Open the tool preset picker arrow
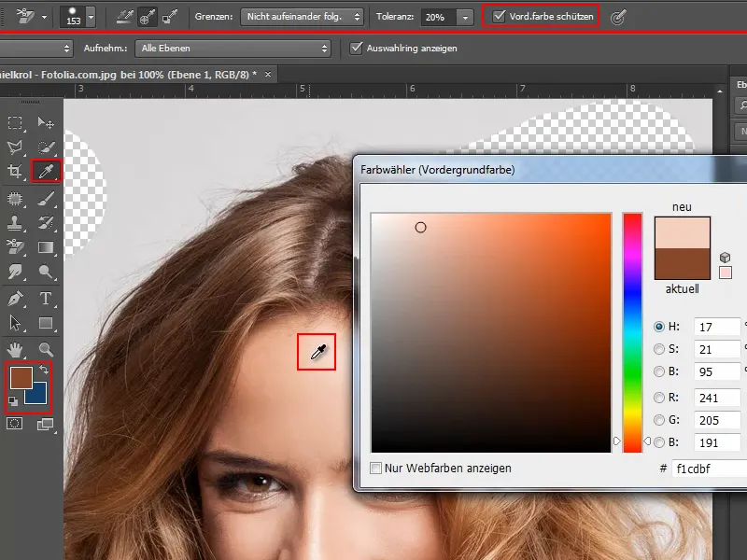 [44, 17]
